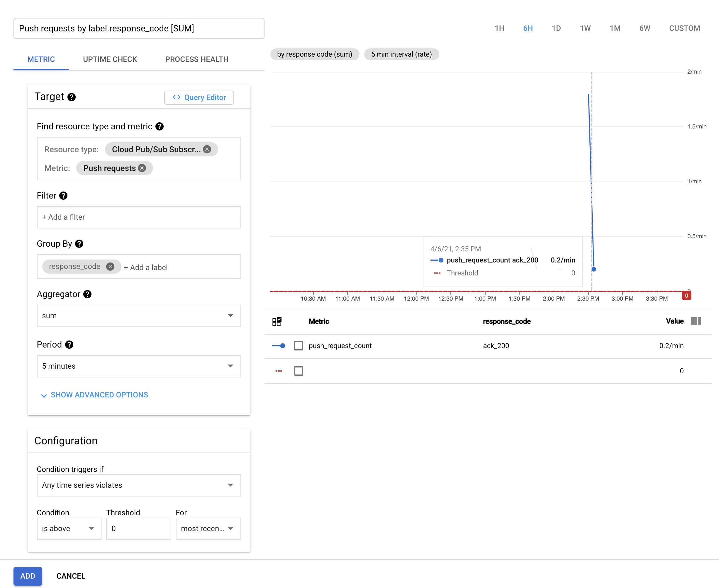
Task: Toggle the threshold row checkbox
Action: pyautogui.click(x=299, y=371)
